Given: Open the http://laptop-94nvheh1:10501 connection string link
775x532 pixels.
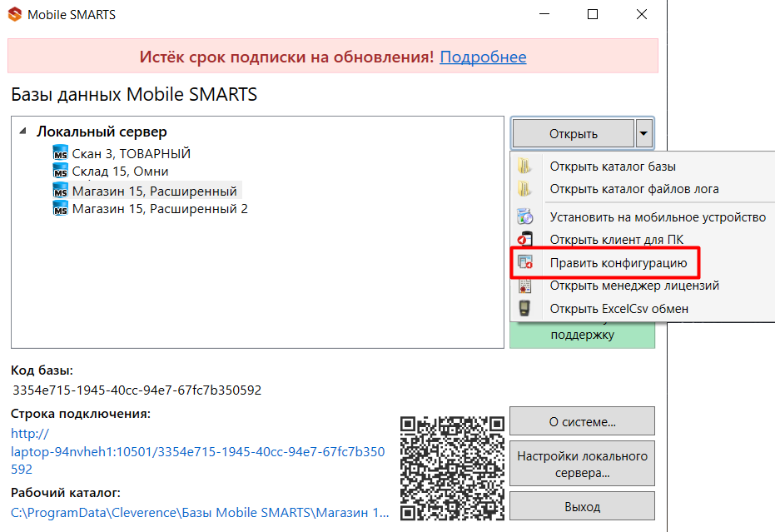Looking at the screenshot, I should point(198,451).
